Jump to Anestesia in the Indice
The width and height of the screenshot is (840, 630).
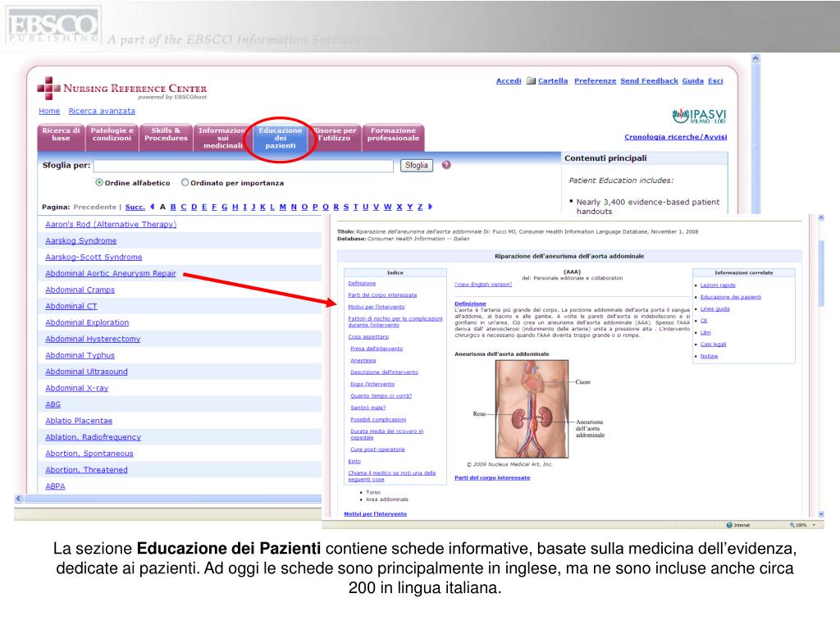(363, 361)
